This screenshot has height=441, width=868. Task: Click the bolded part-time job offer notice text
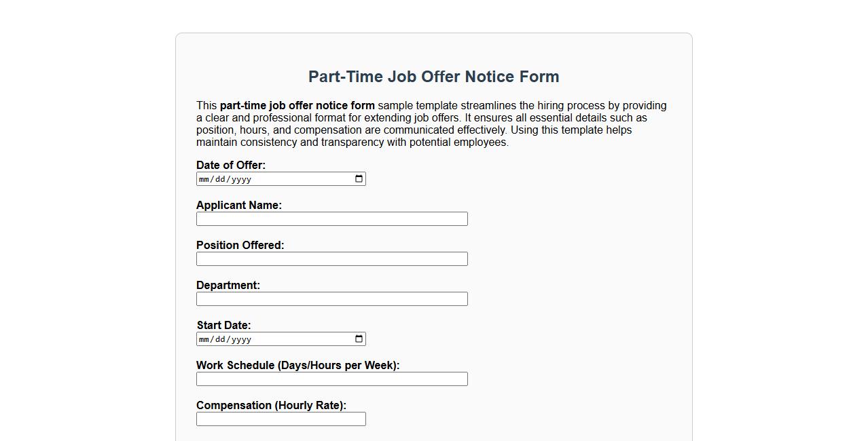(297, 105)
